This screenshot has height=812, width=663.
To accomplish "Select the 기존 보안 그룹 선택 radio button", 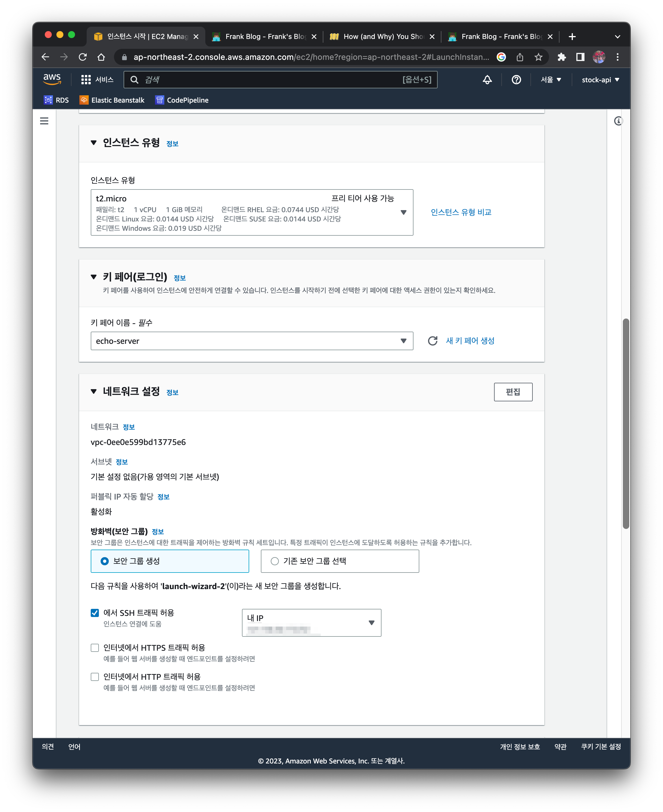I will [275, 561].
